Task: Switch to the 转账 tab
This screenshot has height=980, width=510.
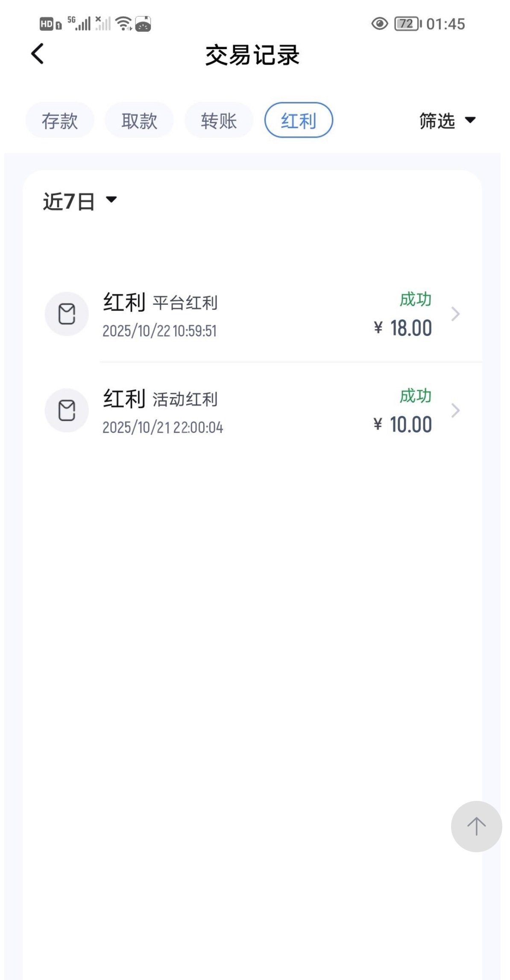Action: (219, 121)
